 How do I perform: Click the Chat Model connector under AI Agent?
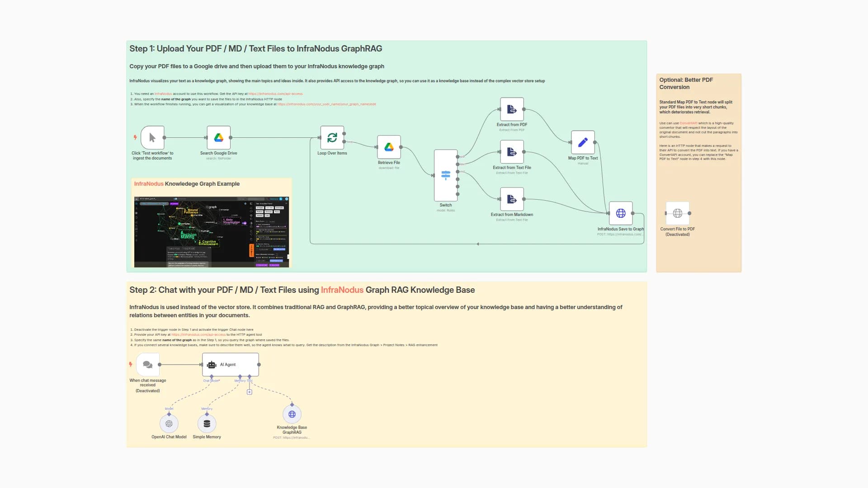coord(212,376)
